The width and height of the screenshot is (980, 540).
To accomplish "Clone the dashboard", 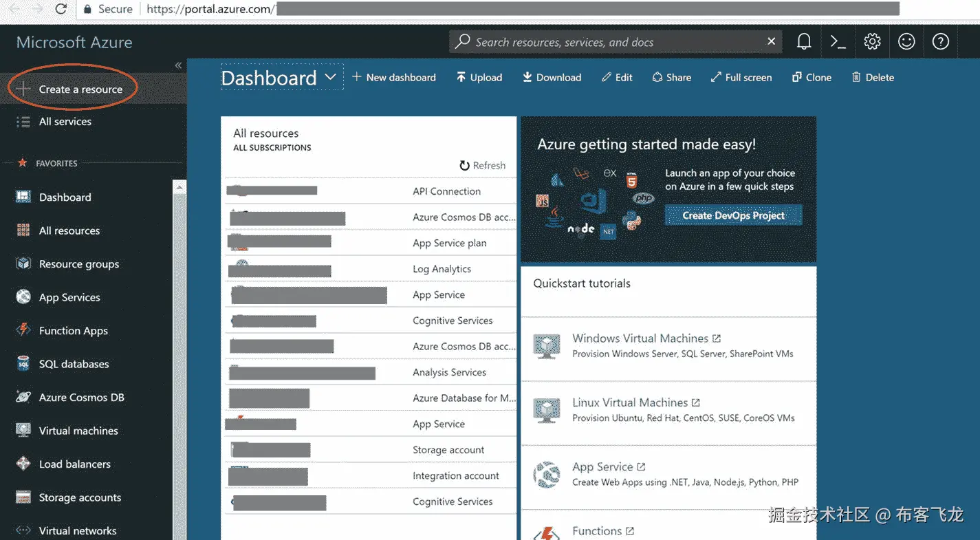I will tap(812, 78).
